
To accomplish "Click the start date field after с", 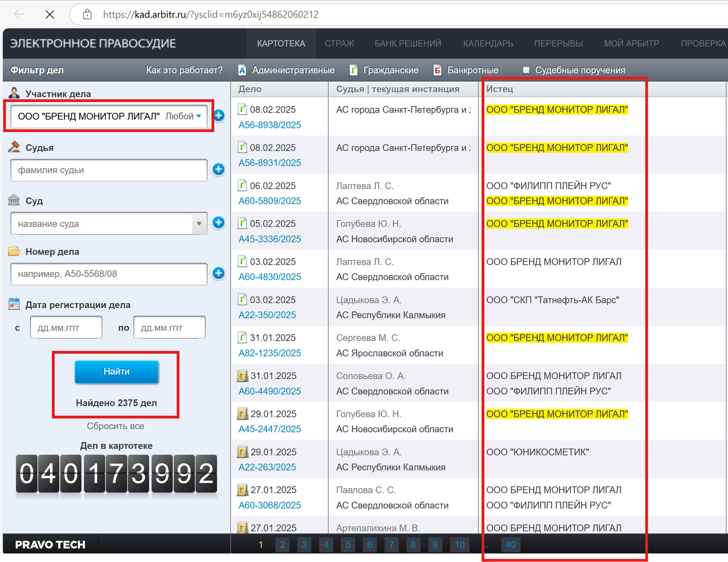I will pyautogui.click(x=66, y=327).
